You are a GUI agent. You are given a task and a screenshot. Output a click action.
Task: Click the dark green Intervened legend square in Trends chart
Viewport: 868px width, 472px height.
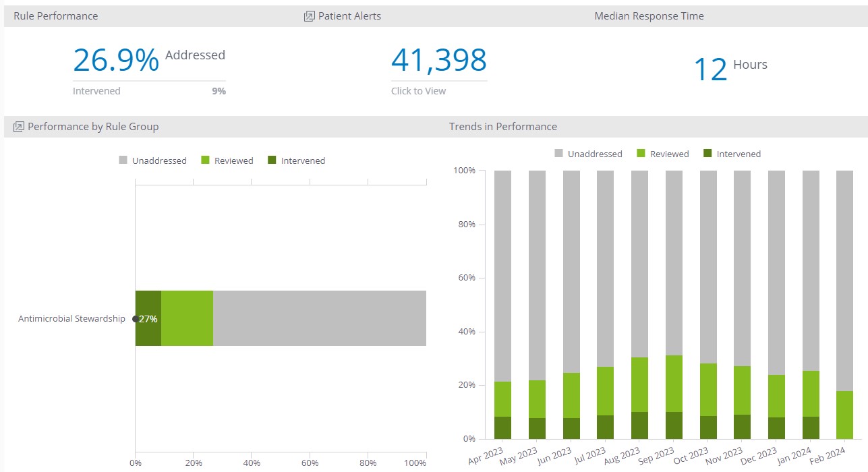click(x=707, y=154)
